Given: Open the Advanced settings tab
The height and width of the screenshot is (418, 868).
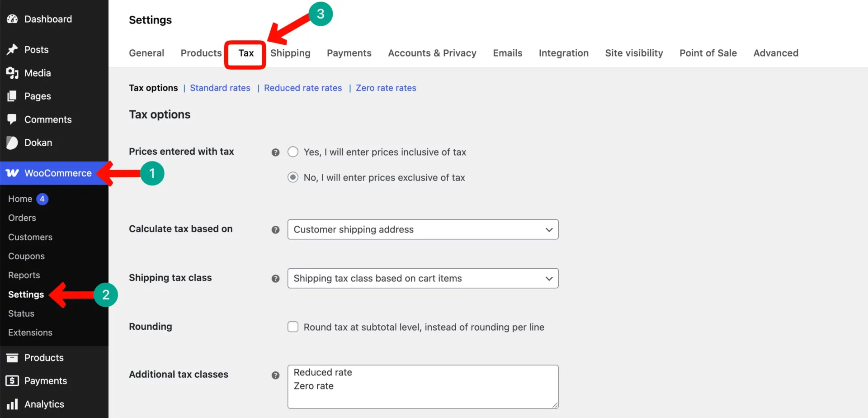Looking at the screenshot, I should click(776, 53).
